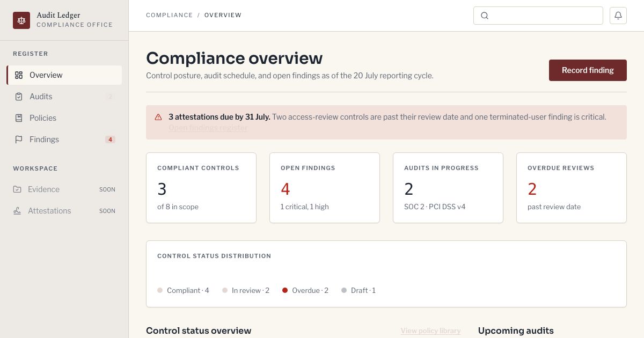Click the search magnifier icon
Viewport: 644px width, 338px height.
[x=485, y=16]
